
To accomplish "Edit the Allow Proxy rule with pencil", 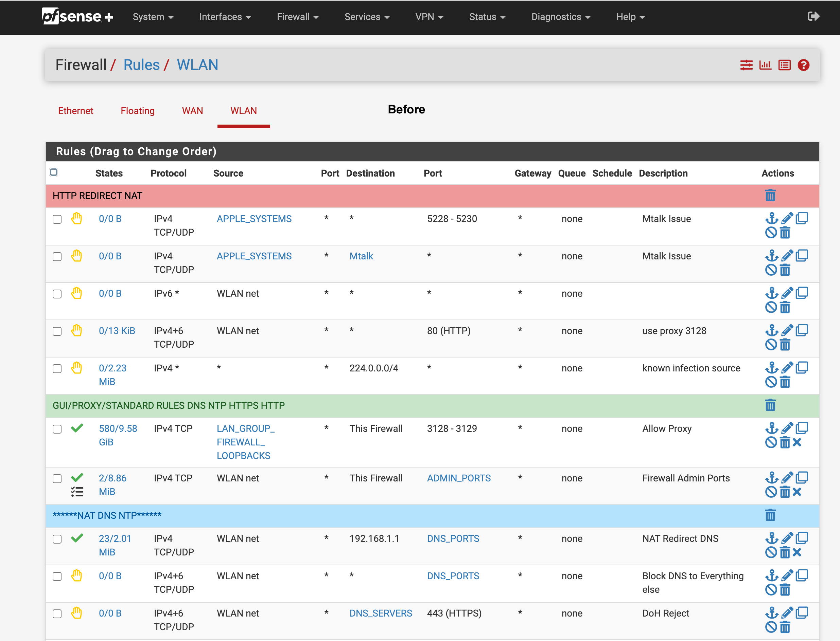I will 787,428.
